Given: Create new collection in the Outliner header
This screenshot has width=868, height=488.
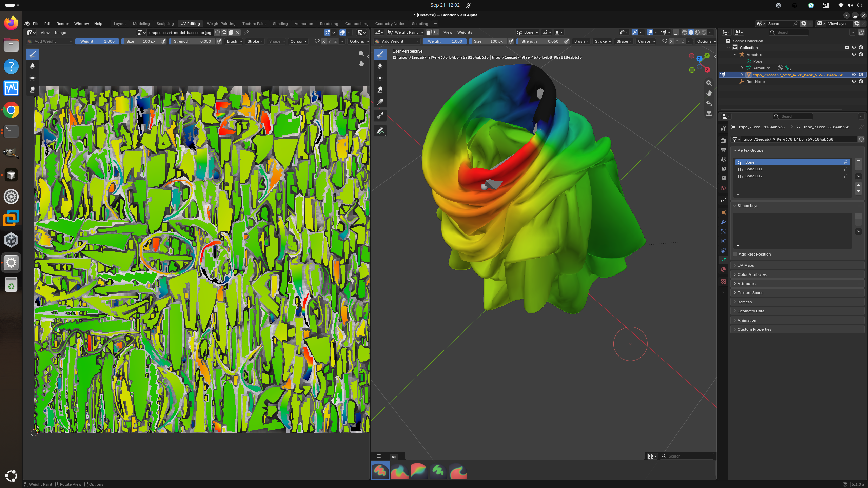Looking at the screenshot, I should 861,32.
